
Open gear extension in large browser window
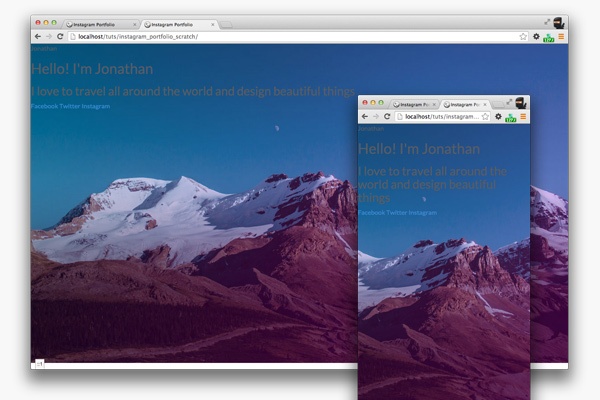point(536,36)
